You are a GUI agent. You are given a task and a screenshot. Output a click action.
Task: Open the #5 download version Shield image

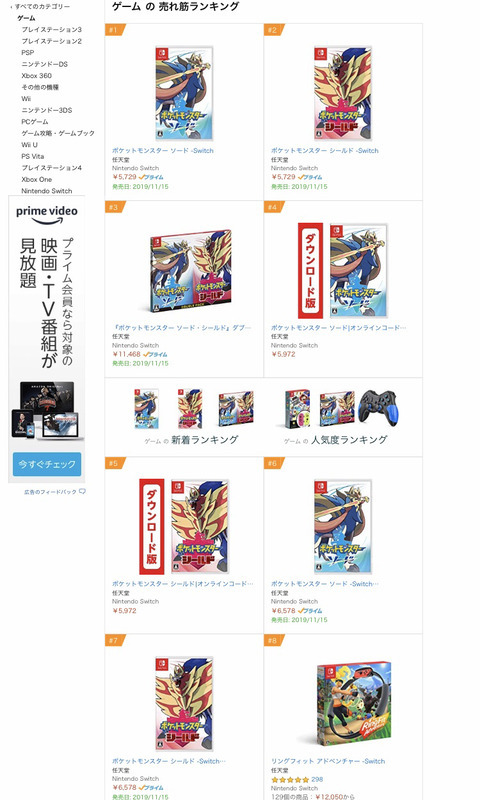click(184, 526)
